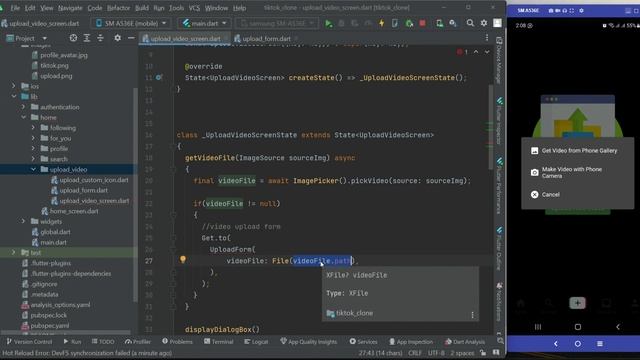The height and width of the screenshot is (360, 640).
Task: Expand the widgets folder
Action: pos(23,221)
